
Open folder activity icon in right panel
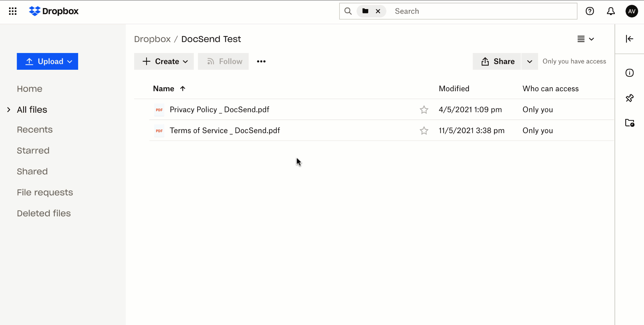(x=629, y=123)
